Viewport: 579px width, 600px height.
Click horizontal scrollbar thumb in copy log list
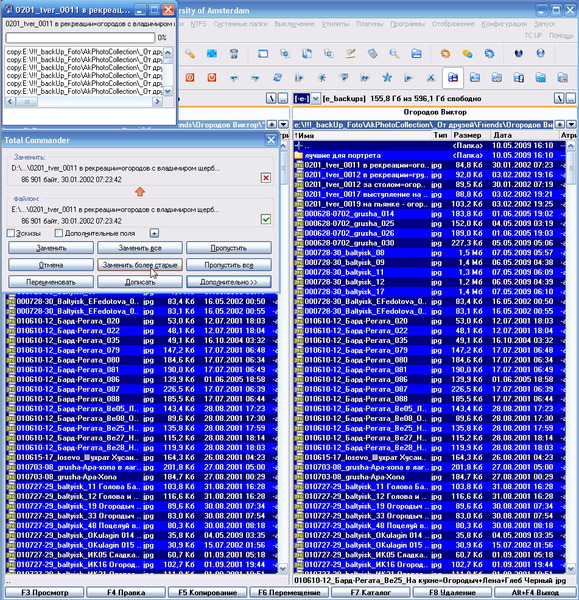pyautogui.click(x=27, y=102)
